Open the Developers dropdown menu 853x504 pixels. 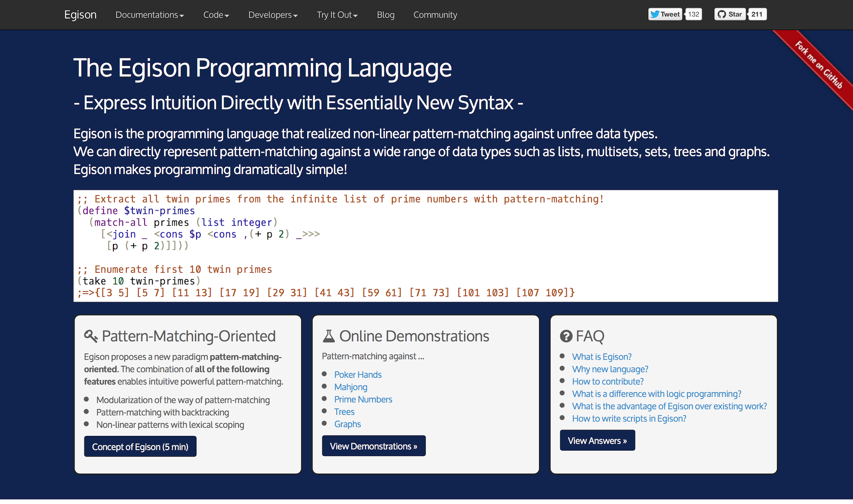coord(273,15)
